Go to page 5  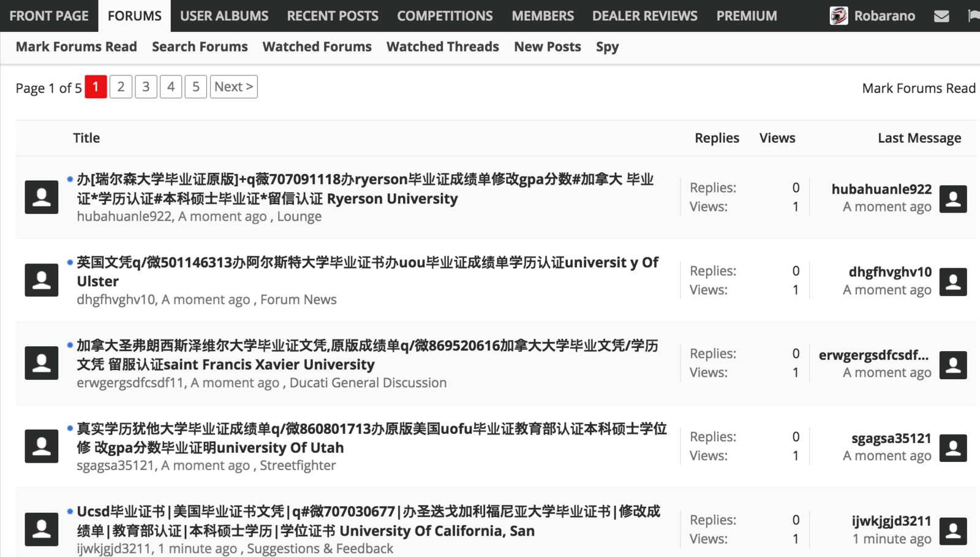(196, 86)
